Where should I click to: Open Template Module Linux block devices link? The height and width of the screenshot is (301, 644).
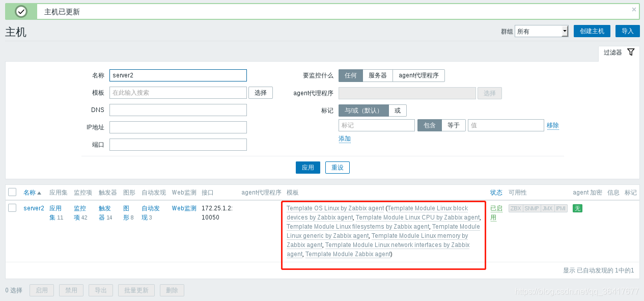pyautogui.click(x=377, y=213)
